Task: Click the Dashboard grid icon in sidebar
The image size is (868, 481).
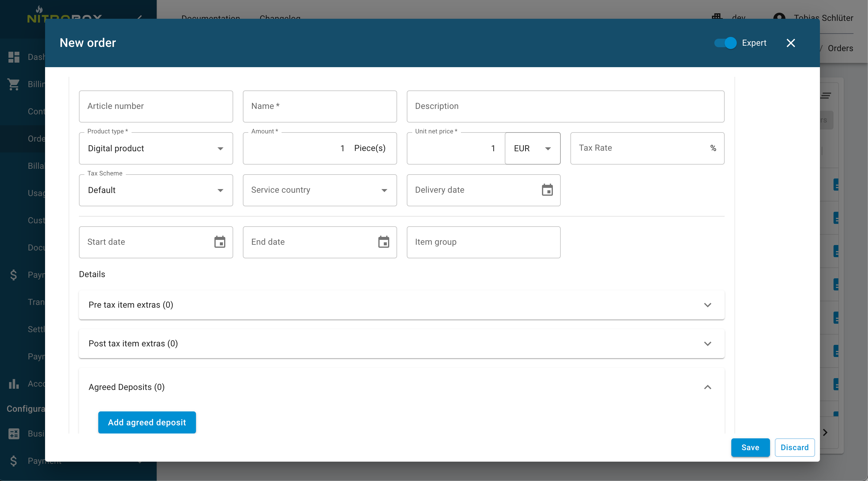Action: click(14, 57)
